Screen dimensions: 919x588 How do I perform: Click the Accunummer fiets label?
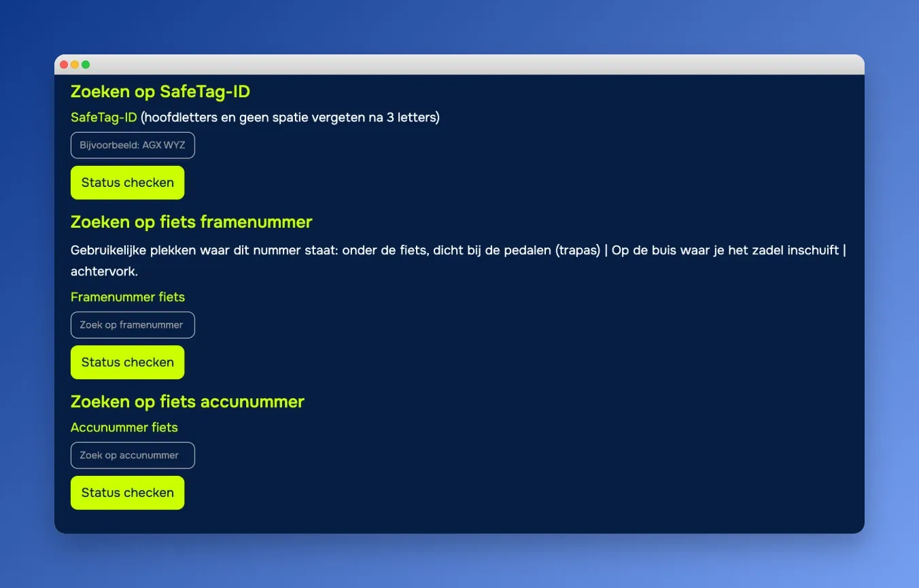click(x=124, y=428)
